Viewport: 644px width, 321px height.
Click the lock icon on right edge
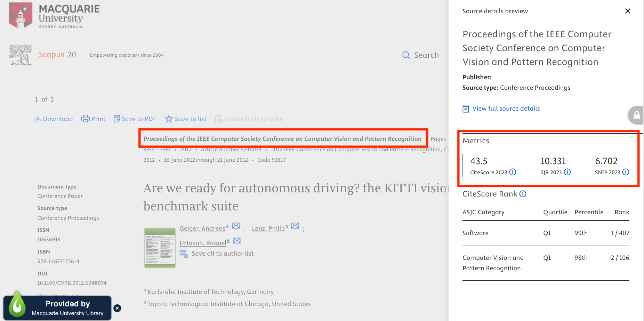click(637, 115)
